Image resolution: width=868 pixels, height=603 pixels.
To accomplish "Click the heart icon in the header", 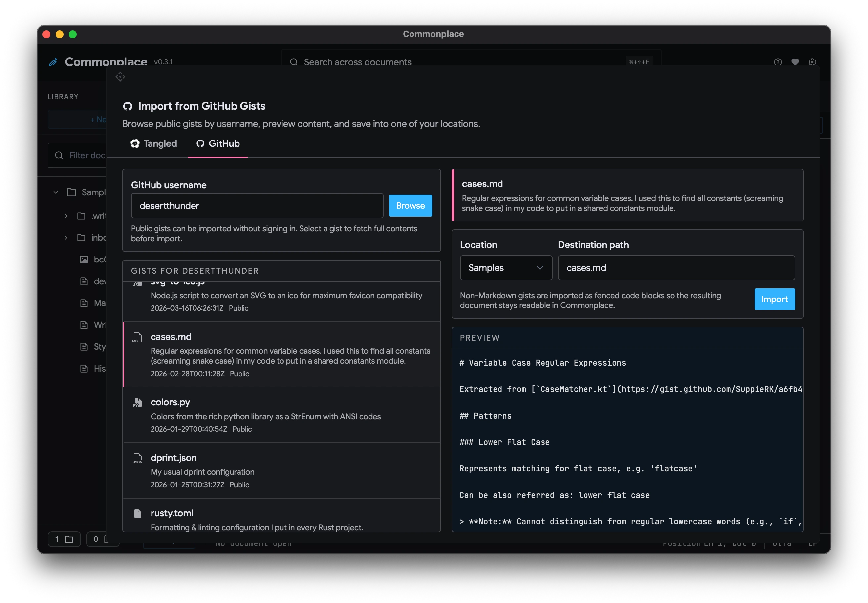I will tap(795, 61).
